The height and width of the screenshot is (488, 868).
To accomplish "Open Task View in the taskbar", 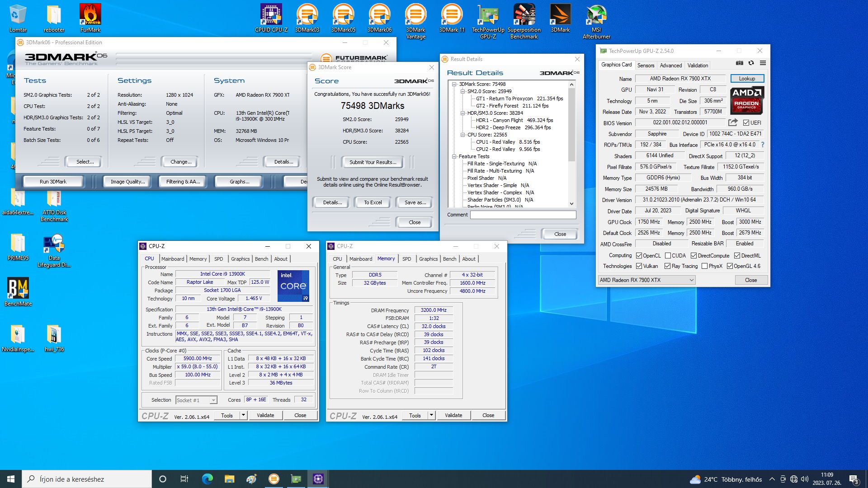I will [x=184, y=479].
